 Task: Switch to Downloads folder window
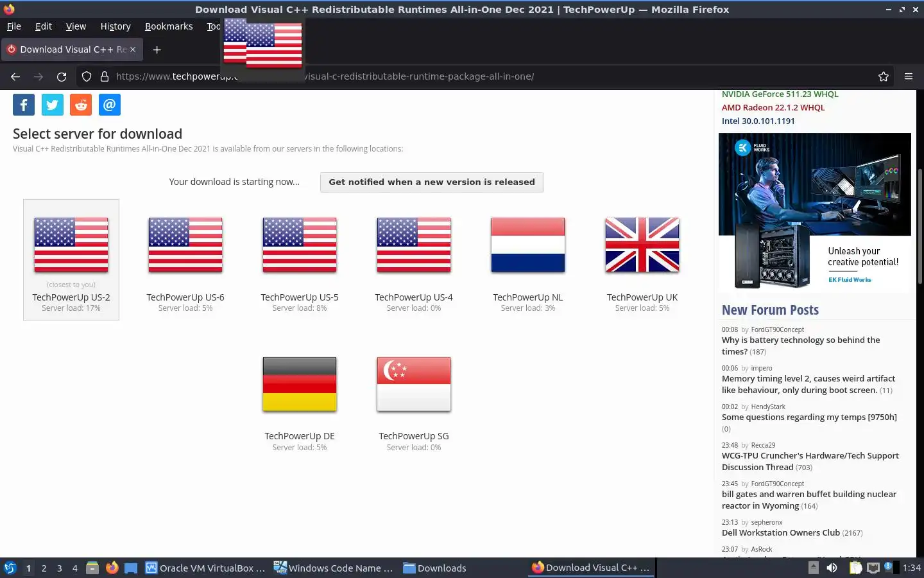point(435,568)
